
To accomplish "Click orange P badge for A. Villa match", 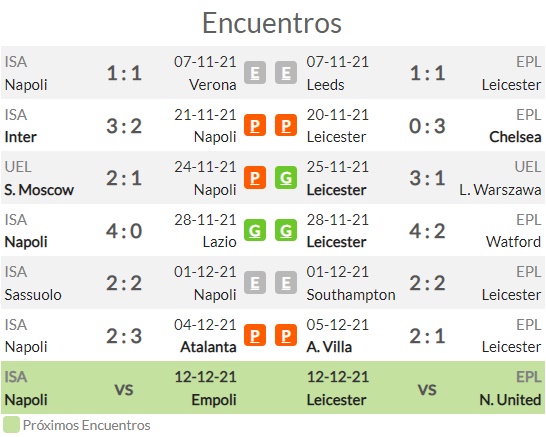I will (286, 335).
